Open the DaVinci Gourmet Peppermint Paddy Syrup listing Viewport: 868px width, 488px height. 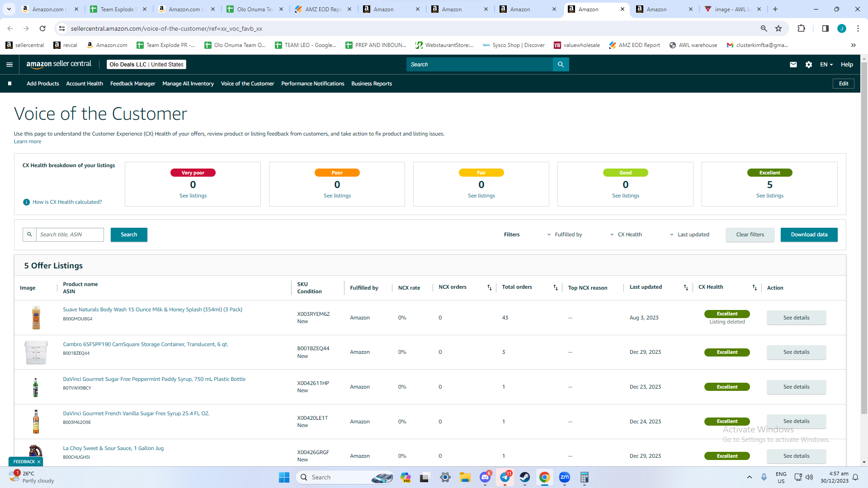point(154,379)
